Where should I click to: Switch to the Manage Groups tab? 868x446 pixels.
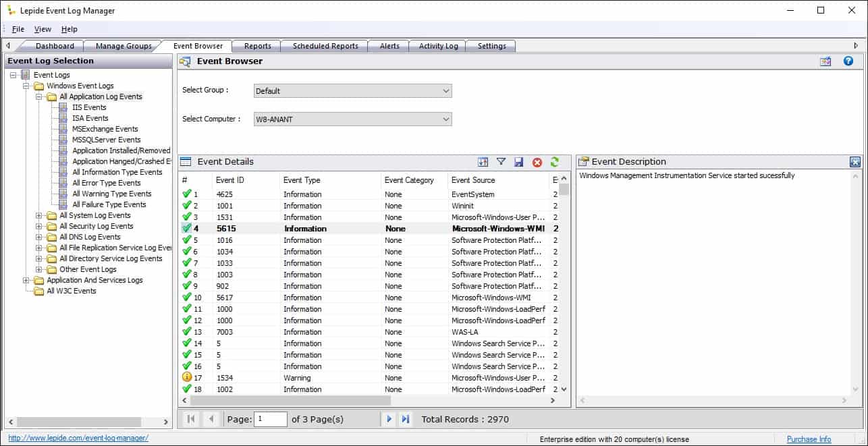pos(124,46)
